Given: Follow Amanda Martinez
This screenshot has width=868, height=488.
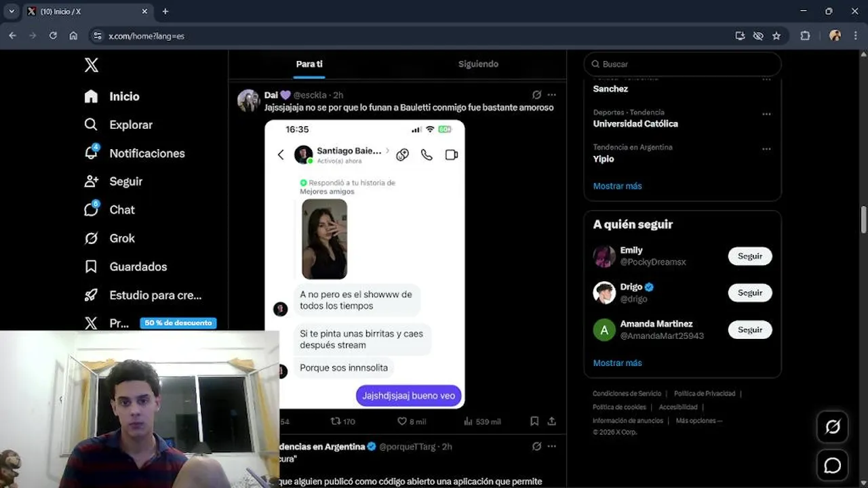Looking at the screenshot, I should pos(750,329).
